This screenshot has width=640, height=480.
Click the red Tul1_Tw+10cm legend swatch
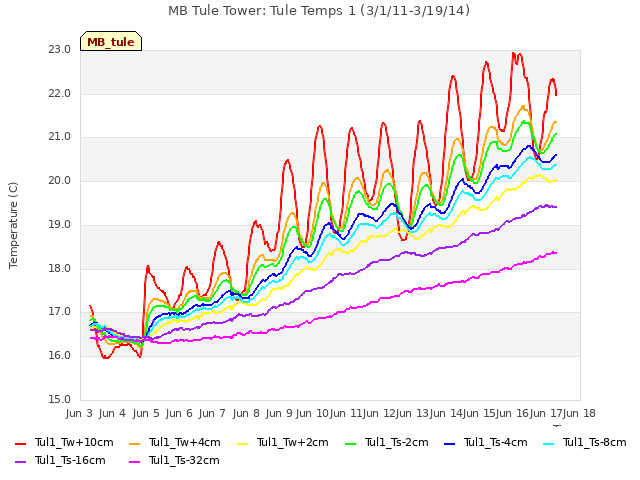(x=20, y=444)
